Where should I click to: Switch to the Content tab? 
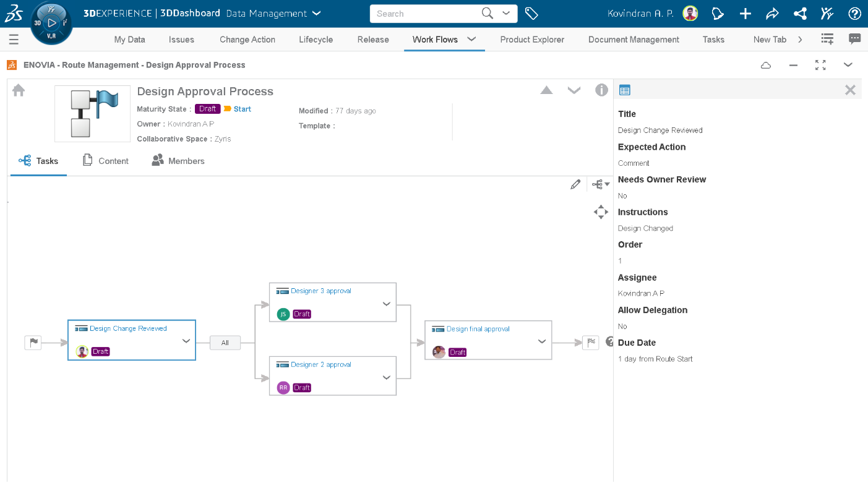point(106,161)
